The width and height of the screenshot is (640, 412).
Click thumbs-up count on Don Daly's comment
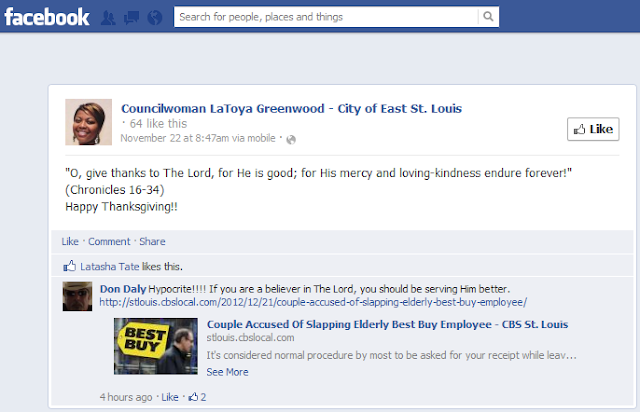(197, 396)
